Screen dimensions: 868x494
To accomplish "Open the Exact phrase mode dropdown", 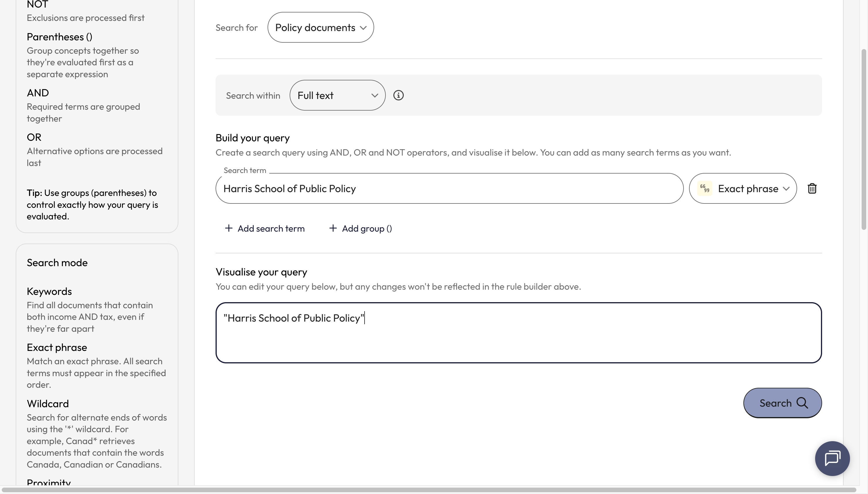I will [x=743, y=188].
